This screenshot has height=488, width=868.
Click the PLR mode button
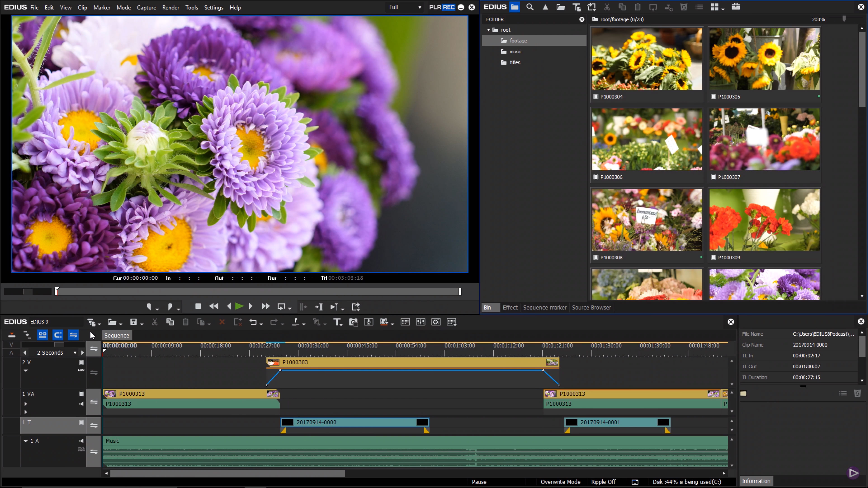pyautogui.click(x=435, y=7)
